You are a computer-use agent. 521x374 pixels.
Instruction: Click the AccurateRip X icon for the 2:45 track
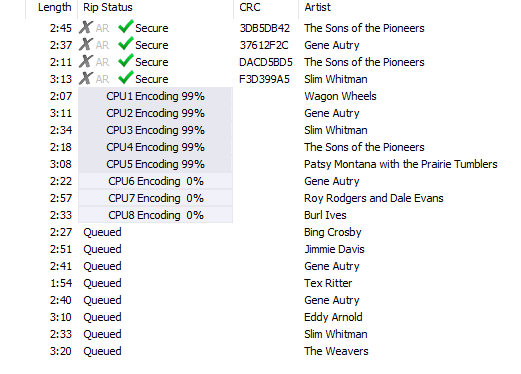tap(86, 27)
